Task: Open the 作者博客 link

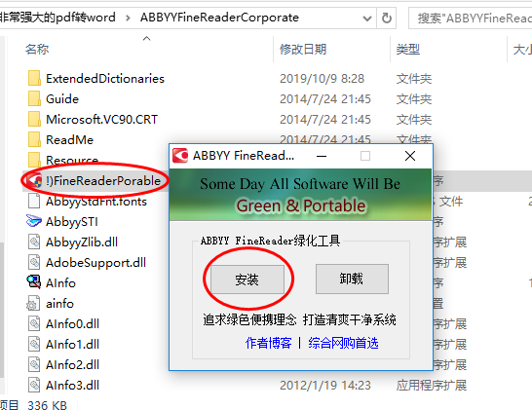Action: pos(268,343)
